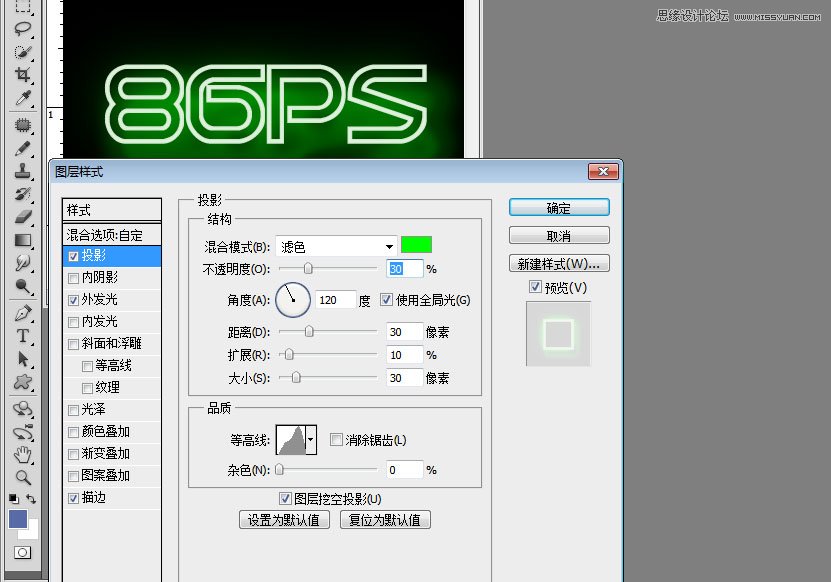The image size is (831, 582).
Task: Uncheck the 外发光 style checkbox
Action: pyautogui.click(x=73, y=301)
